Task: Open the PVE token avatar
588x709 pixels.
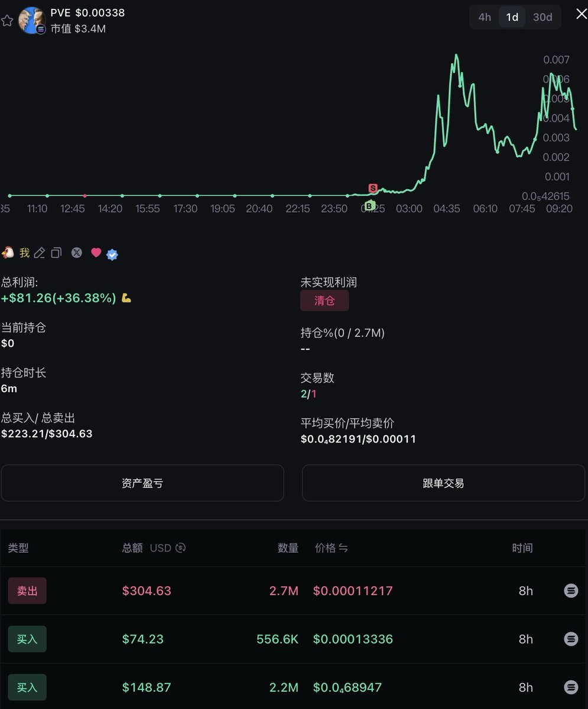Action: pos(33,21)
